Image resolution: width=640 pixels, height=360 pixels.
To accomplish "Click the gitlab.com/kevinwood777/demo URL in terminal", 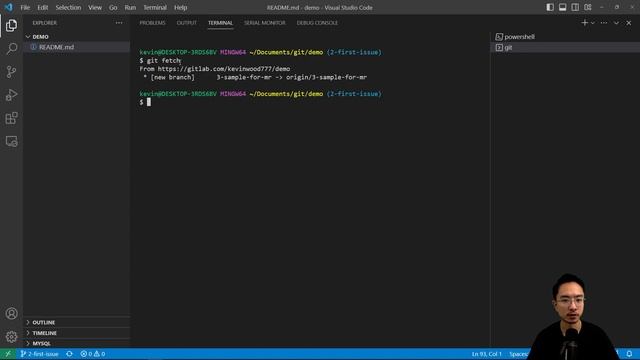I will point(224,69).
